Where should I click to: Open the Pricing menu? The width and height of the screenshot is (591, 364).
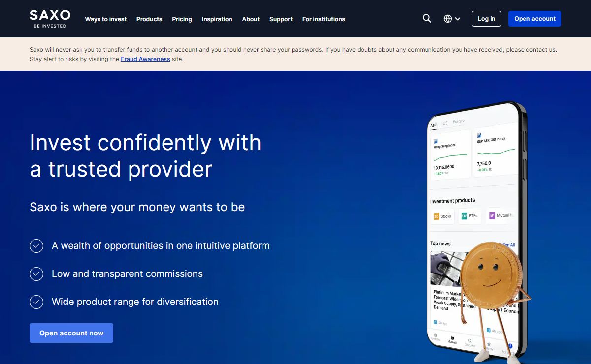point(182,19)
